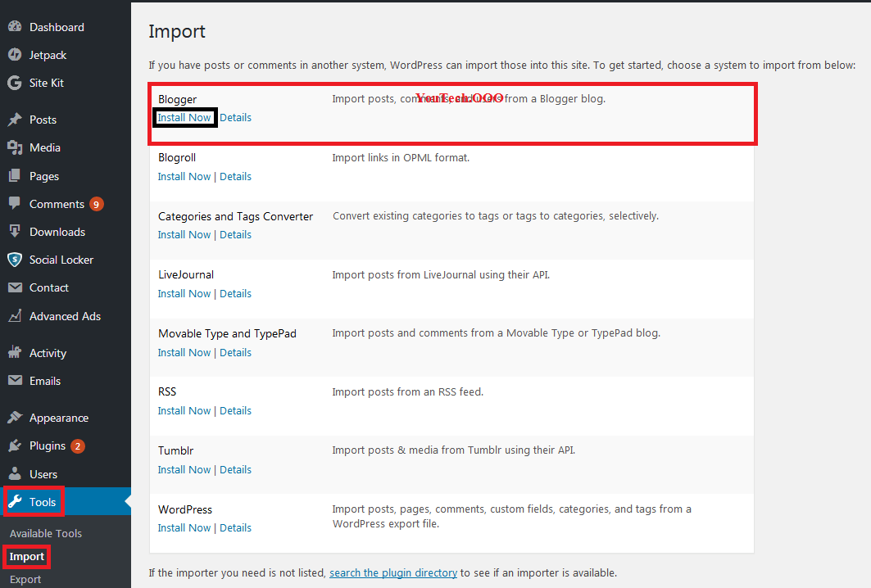Viewport: 871px width, 588px height.
Task: Select the Tools menu label
Action: [43, 502]
